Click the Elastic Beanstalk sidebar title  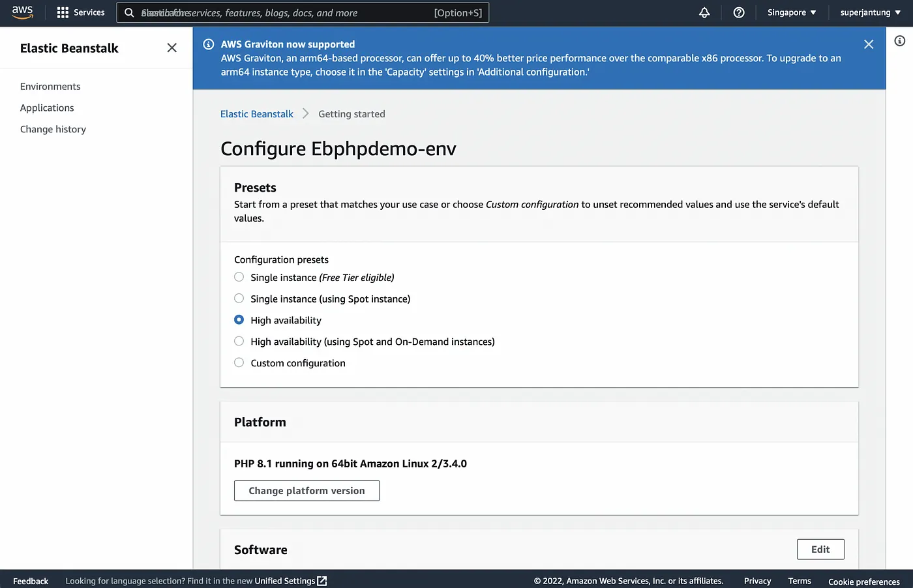point(69,48)
